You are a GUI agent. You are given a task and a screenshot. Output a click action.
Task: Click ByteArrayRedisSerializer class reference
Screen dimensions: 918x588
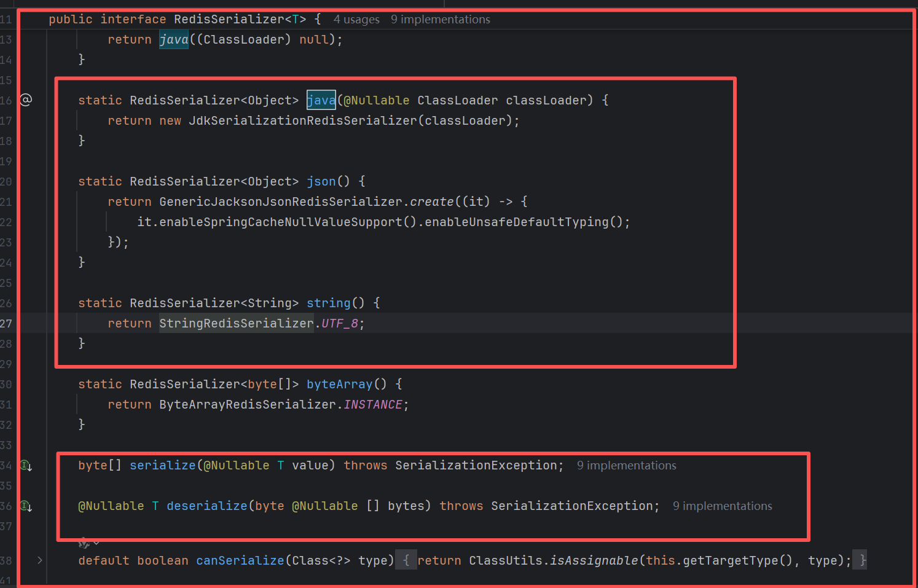[x=248, y=405]
